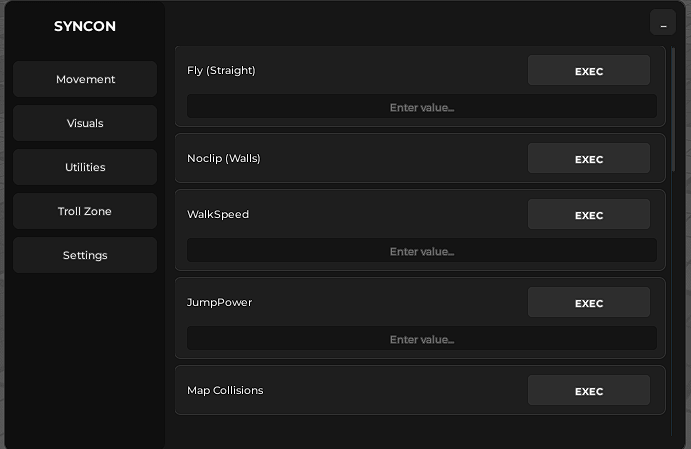This screenshot has height=449, width=691.
Task: Click the Noclip (Walls) label
Action: (x=224, y=159)
